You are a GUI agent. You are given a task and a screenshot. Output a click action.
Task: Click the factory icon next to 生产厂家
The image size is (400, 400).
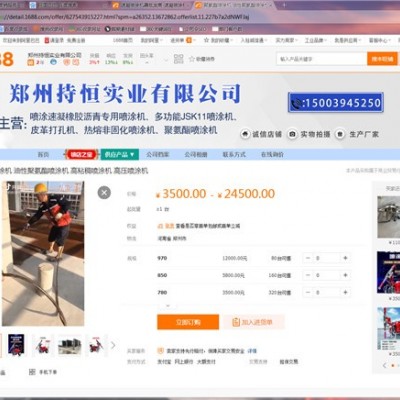click(x=340, y=134)
